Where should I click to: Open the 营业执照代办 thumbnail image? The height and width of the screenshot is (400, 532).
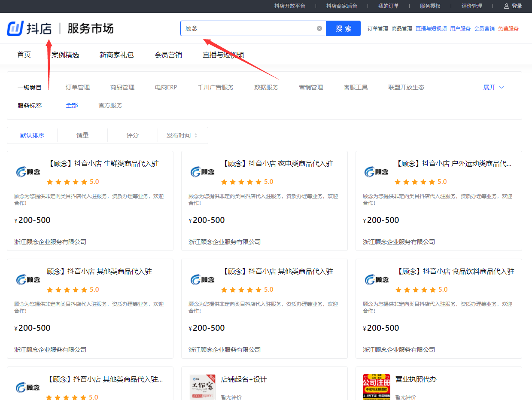(377, 387)
